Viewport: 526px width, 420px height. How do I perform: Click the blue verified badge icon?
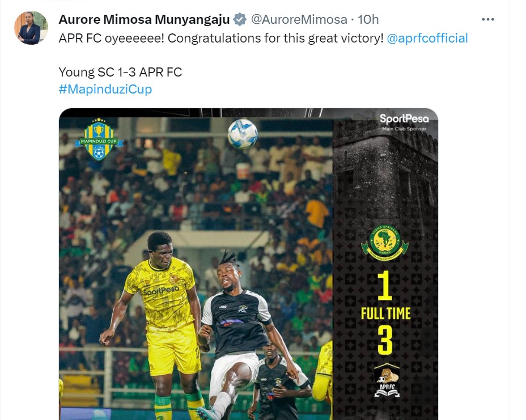tap(240, 19)
